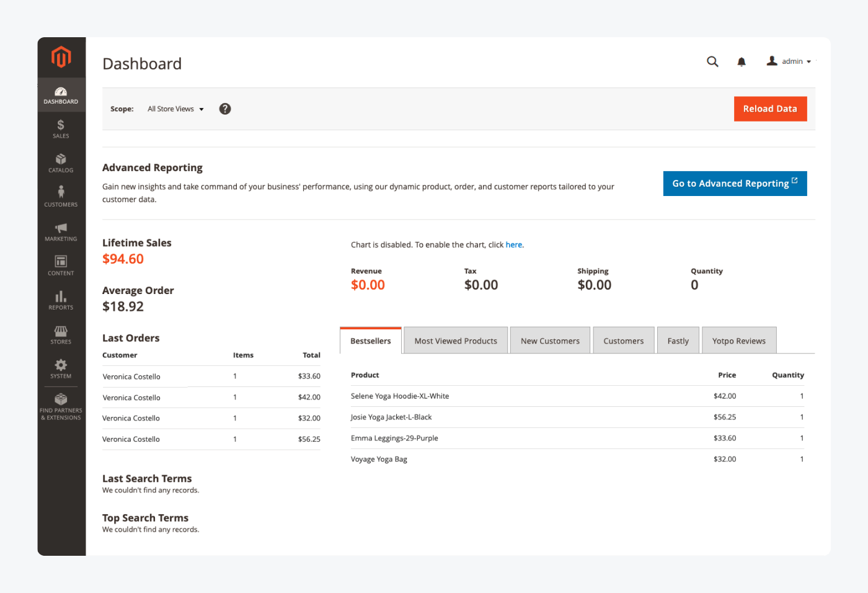Open the Customers sidebar menu
The height and width of the screenshot is (593, 868).
61,197
